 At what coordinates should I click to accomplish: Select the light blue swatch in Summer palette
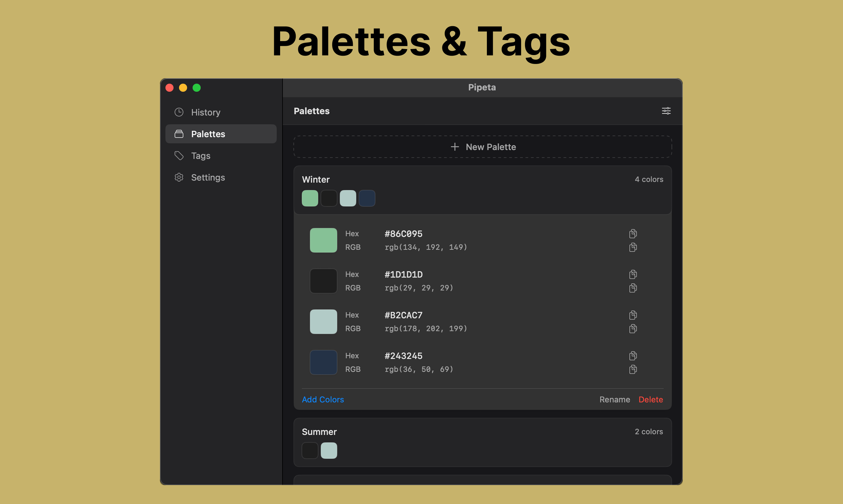point(328,450)
